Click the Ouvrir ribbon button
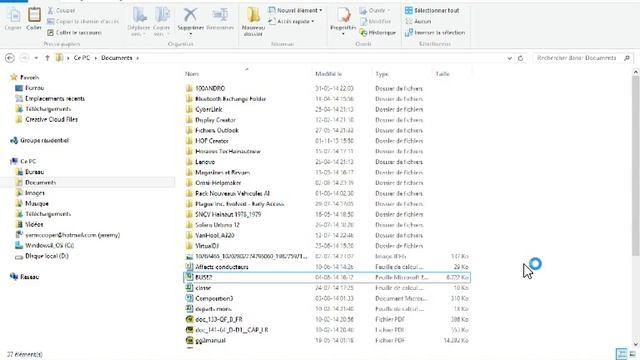Image resolution: width=640 pixels, height=360 pixels. [374, 10]
